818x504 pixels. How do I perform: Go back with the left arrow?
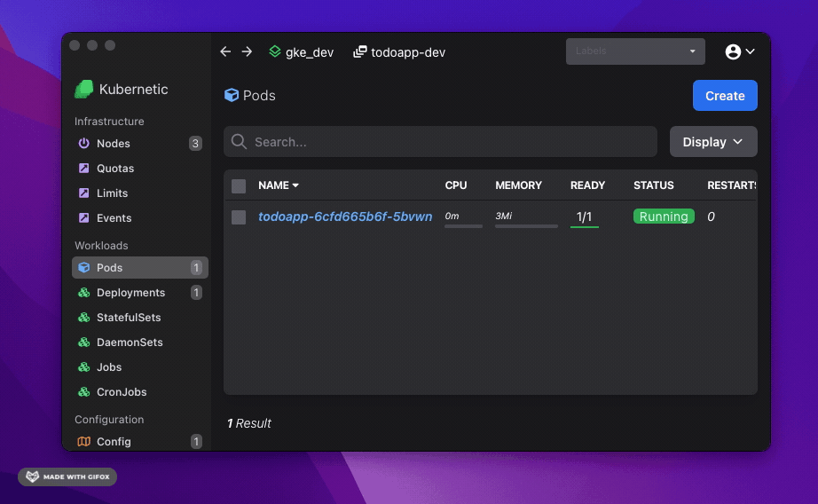(225, 51)
